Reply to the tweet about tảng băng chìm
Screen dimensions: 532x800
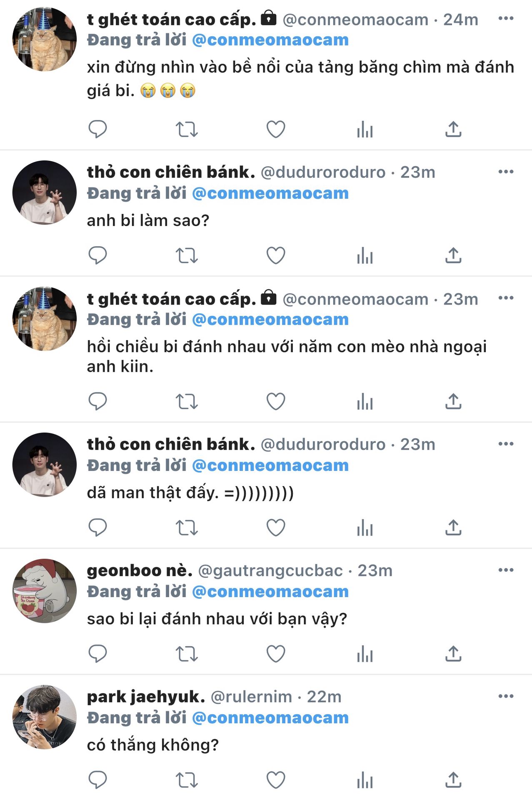click(98, 129)
